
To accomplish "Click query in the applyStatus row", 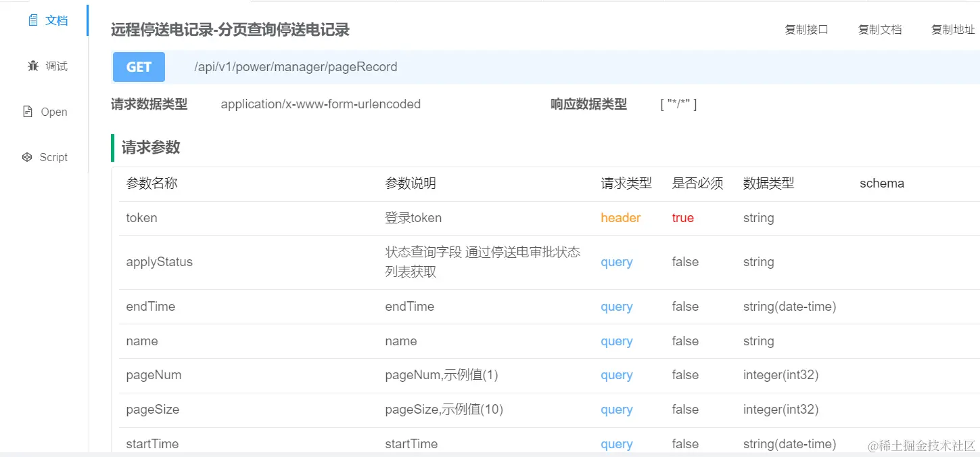I will 617,262.
